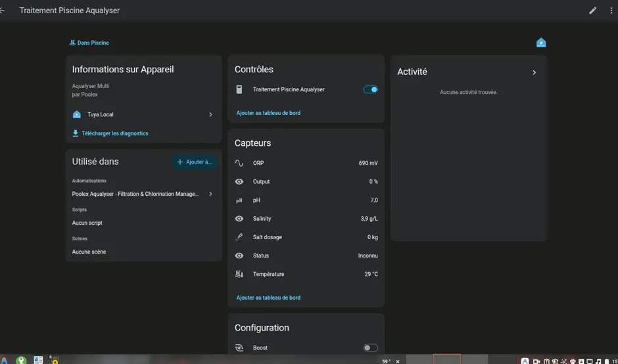618x364 pixels.
Task: Open the Tuya Local integration row
Action: coord(143,114)
